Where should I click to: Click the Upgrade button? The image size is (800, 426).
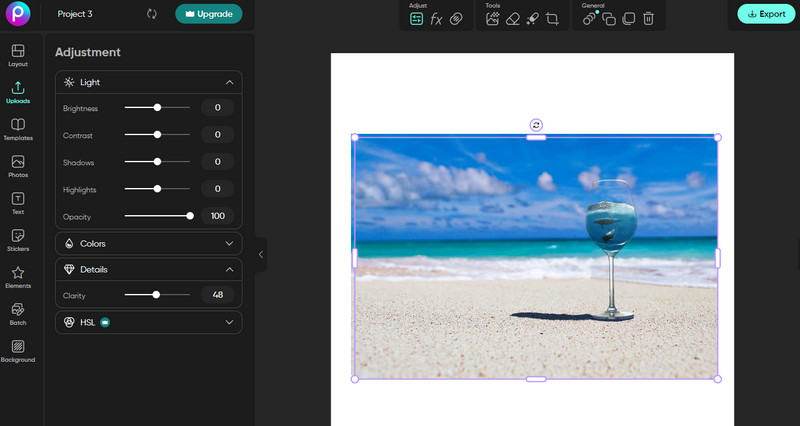pos(208,14)
